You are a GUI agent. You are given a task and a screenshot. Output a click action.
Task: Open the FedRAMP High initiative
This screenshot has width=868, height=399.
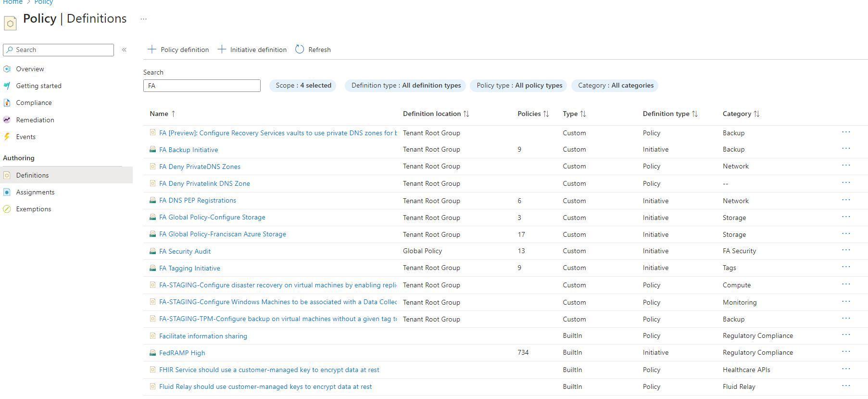pos(182,353)
